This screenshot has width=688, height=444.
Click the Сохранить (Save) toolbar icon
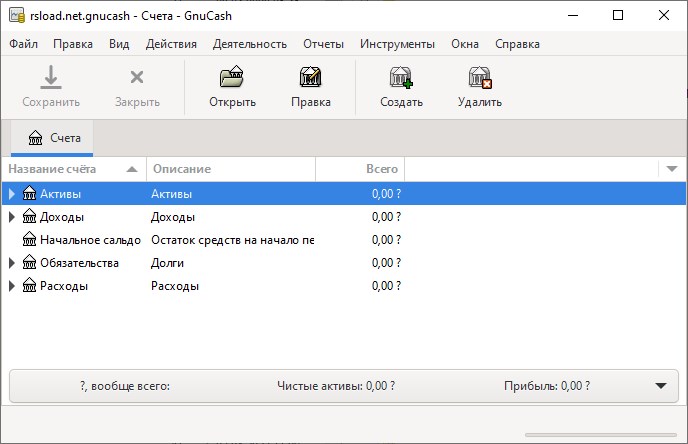click(x=51, y=77)
